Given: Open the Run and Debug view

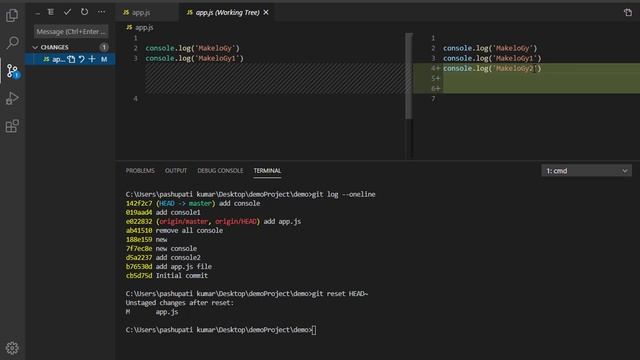Looking at the screenshot, I should 12,98.
